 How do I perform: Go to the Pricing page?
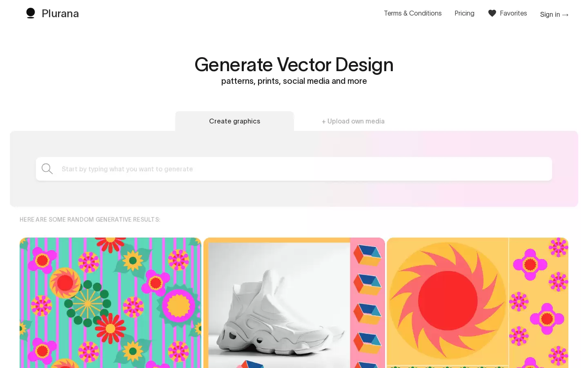pos(464,13)
